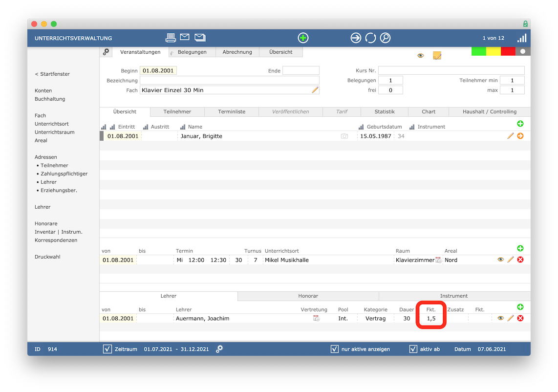The width and height of the screenshot is (558, 392).
Task: Select the red status color
Action: (508, 51)
